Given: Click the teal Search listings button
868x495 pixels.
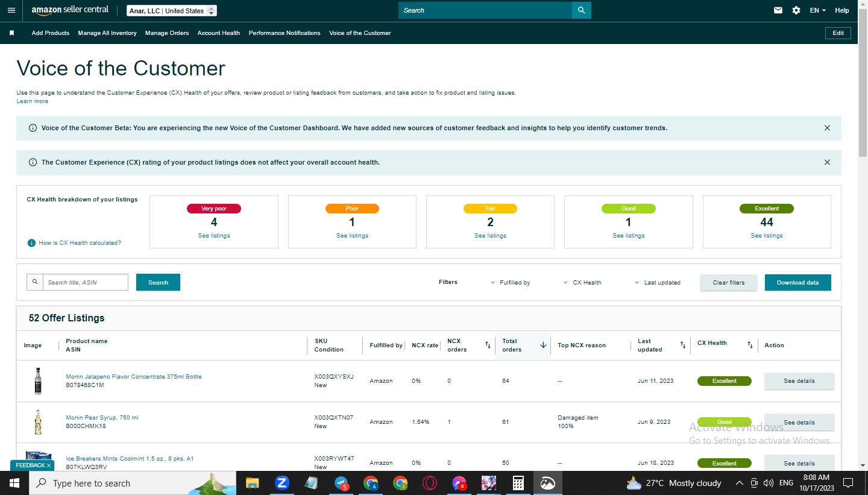Looking at the screenshot, I should [x=158, y=282].
